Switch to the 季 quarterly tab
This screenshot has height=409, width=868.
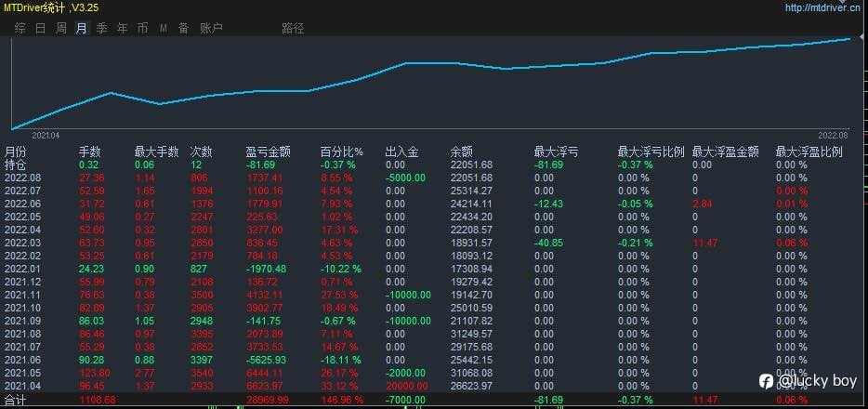(x=102, y=28)
